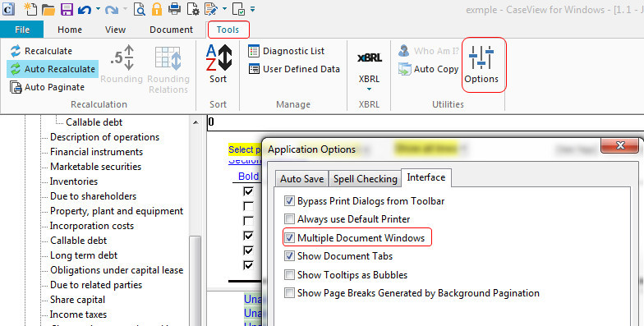Print with the printer icon
644x326 pixels.
[x=174, y=8]
